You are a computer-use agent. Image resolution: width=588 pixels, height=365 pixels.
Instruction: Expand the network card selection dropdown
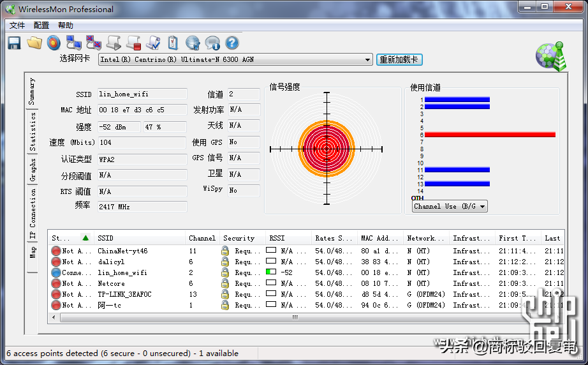point(367,59)
